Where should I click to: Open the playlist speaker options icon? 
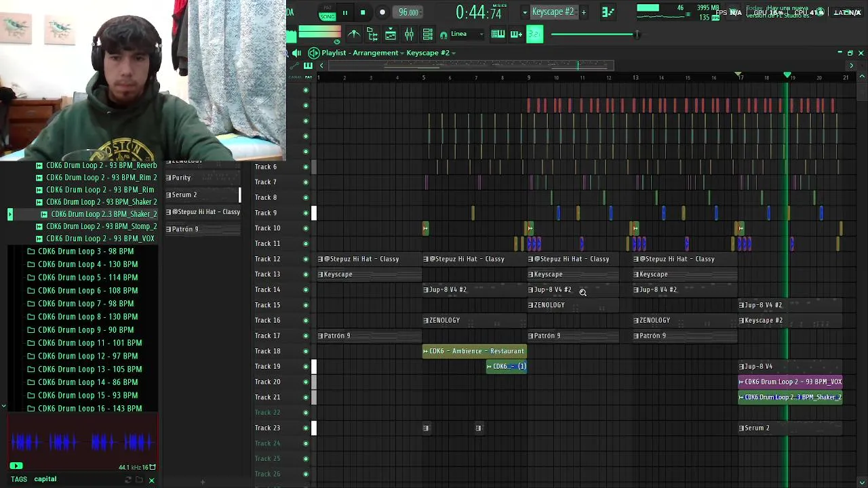(x=297, y=53)
